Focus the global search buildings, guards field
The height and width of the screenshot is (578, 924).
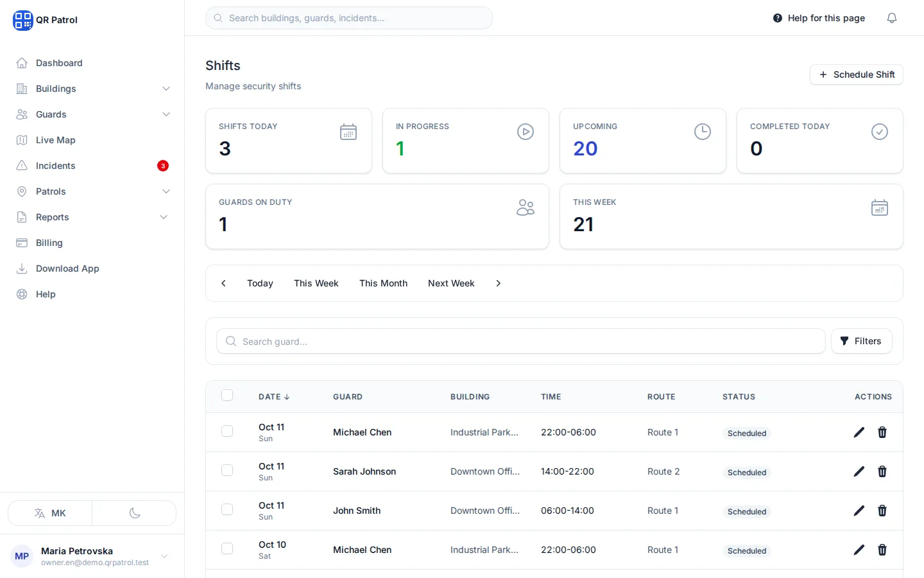(x=349, y=18)
